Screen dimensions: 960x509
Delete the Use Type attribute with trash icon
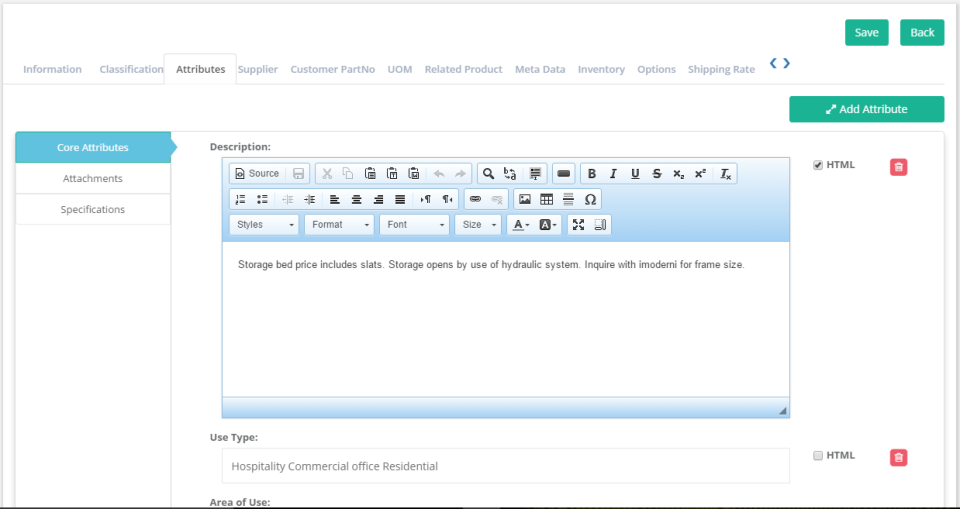click(x=898, y=458)
